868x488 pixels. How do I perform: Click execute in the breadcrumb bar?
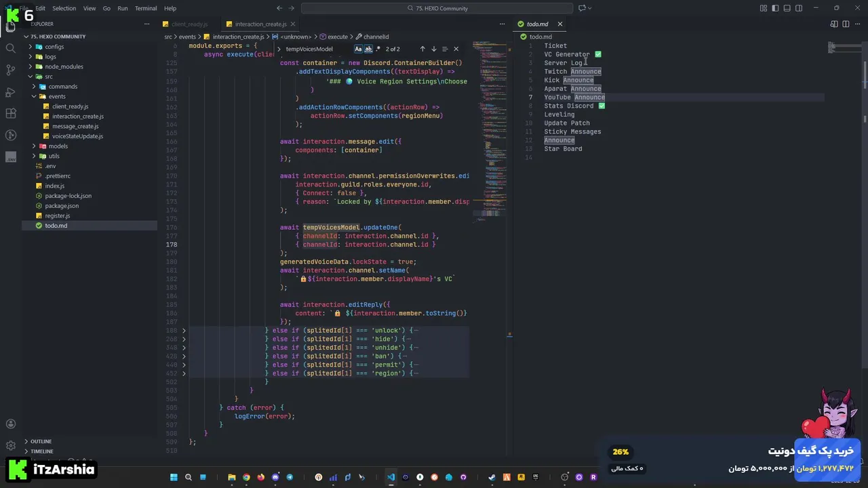coord(337,37)
